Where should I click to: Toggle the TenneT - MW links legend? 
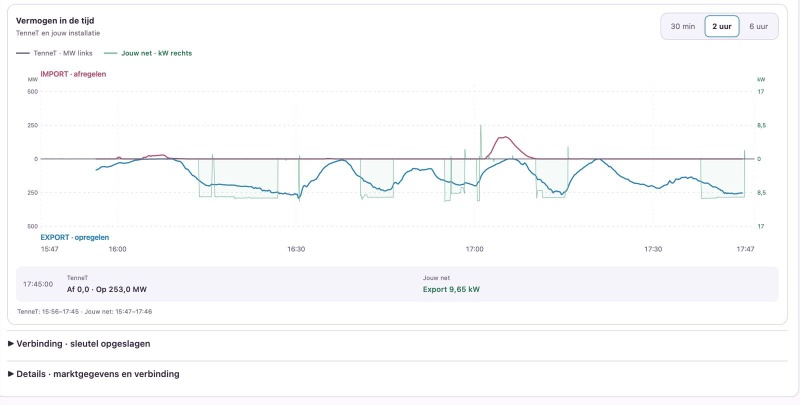tap(54, 53)
